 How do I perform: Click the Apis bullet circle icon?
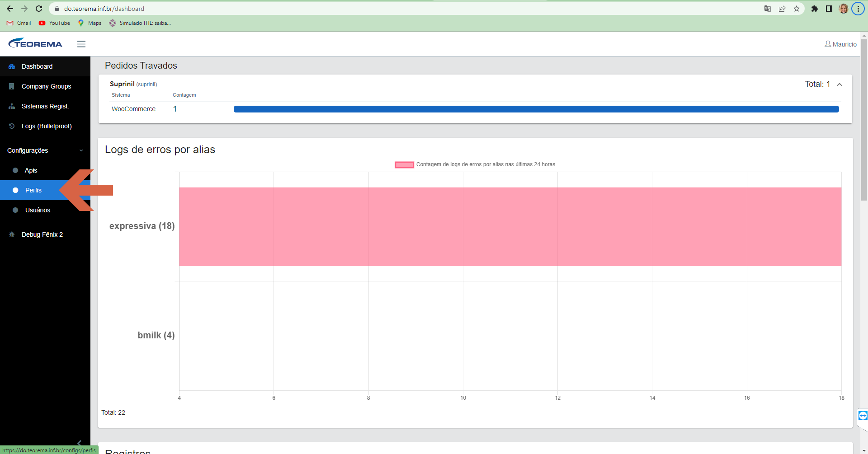tap(15, 170)
